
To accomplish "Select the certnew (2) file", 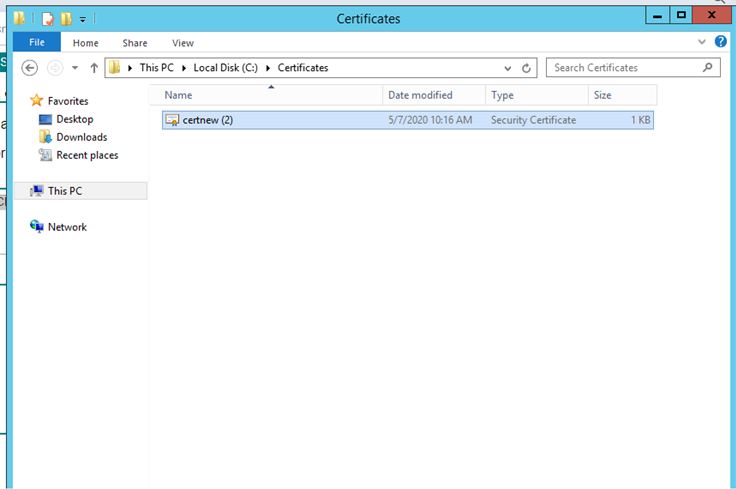I will pos(407,120).
